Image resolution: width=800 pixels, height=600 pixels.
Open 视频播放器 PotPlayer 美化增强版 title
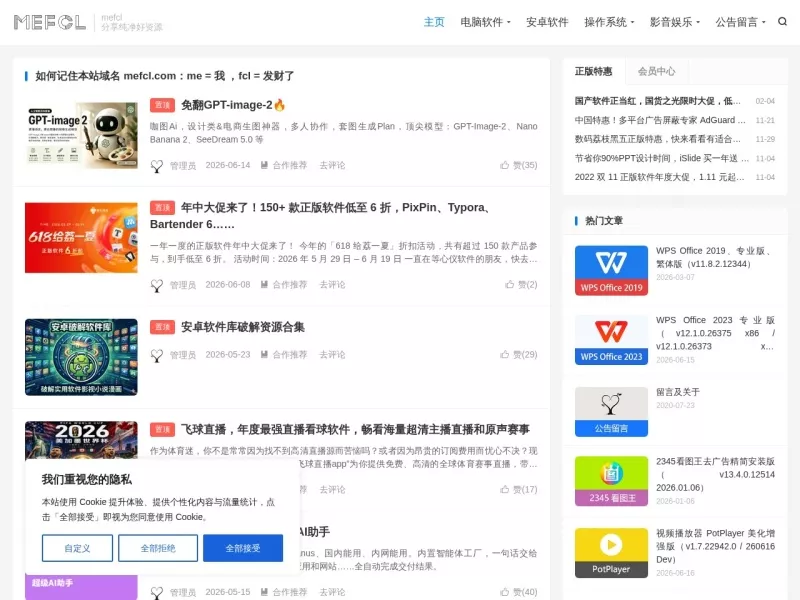(715, 546)
